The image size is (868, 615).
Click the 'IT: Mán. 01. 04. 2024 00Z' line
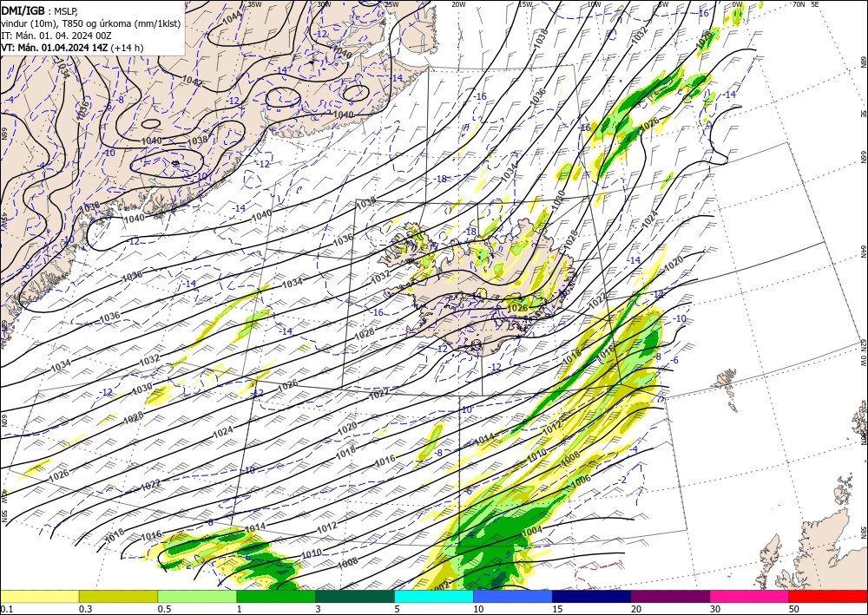coord(56,35)
